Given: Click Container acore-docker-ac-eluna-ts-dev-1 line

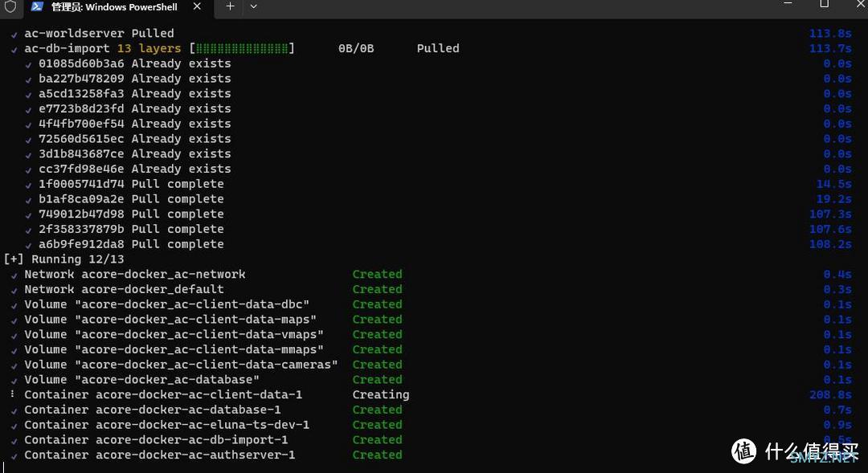Looking at the screenshot, I should click(166, 424).
